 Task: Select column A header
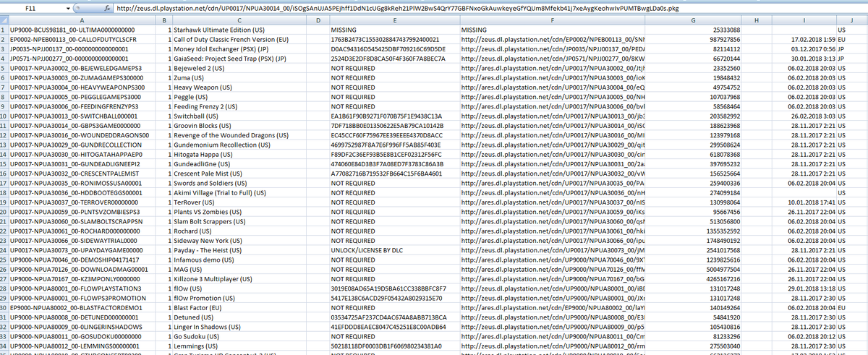(81, 21)
